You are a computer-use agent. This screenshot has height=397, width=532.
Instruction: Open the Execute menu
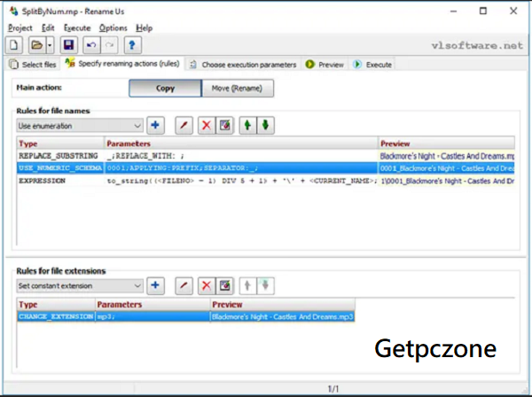(77, 27)
